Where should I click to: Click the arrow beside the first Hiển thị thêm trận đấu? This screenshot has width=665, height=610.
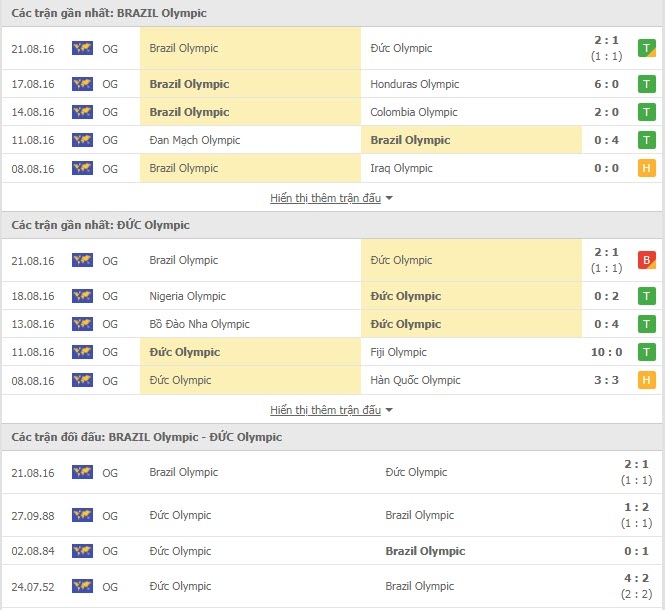click(389, 198)
